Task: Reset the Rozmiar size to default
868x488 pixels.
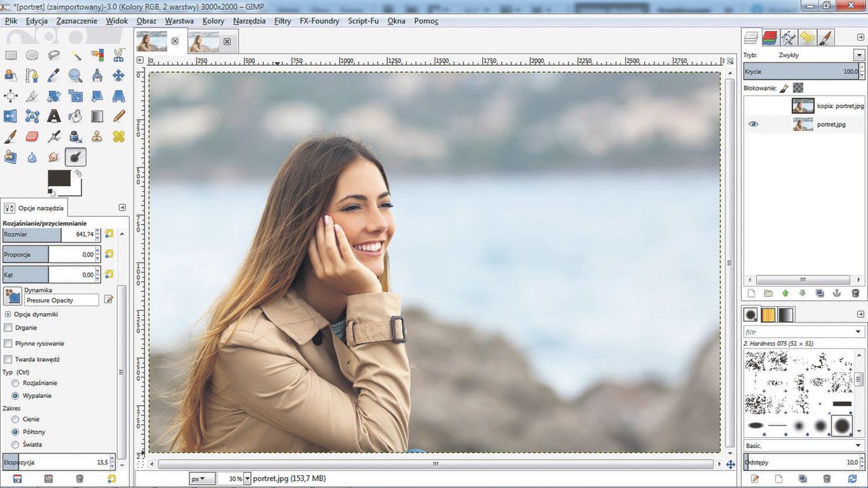Action: (x=109, y=235)
